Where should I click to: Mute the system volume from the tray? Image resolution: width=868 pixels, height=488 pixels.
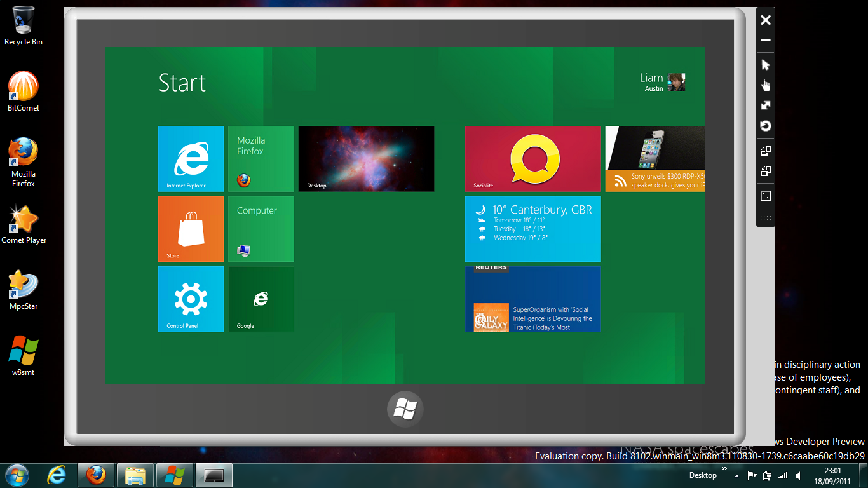pyautogui.click(x=798, y=475)
